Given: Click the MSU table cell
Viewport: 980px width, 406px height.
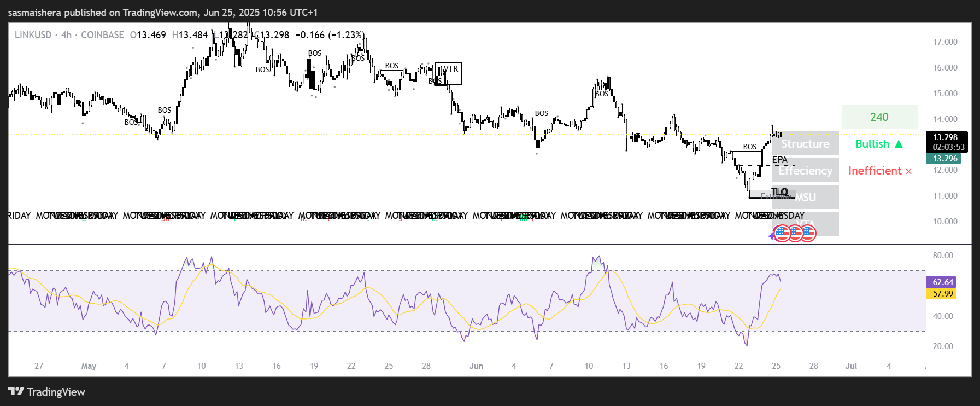Looking at the screenshot, I should coord(805,198).
